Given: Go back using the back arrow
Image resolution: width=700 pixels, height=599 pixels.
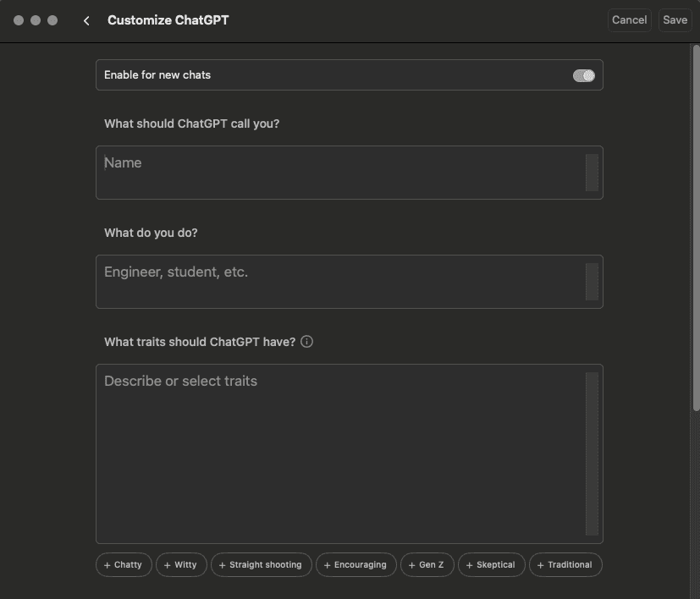Looking at the screenshot, I should pos(86,20).
